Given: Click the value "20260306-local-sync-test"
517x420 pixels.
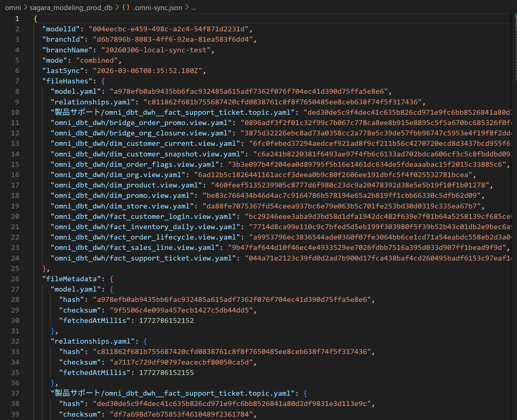Looking at the screenshot, I should click(x=156, y=50).
